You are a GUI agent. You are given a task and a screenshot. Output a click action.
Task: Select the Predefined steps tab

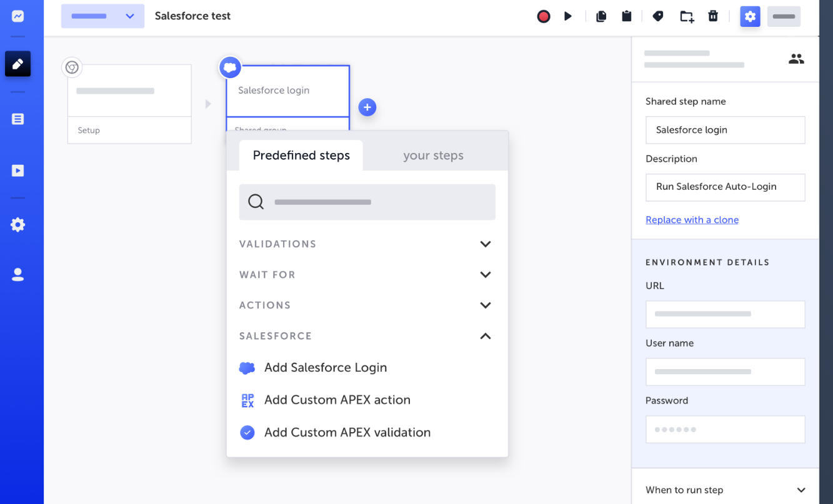click(301, 155)
